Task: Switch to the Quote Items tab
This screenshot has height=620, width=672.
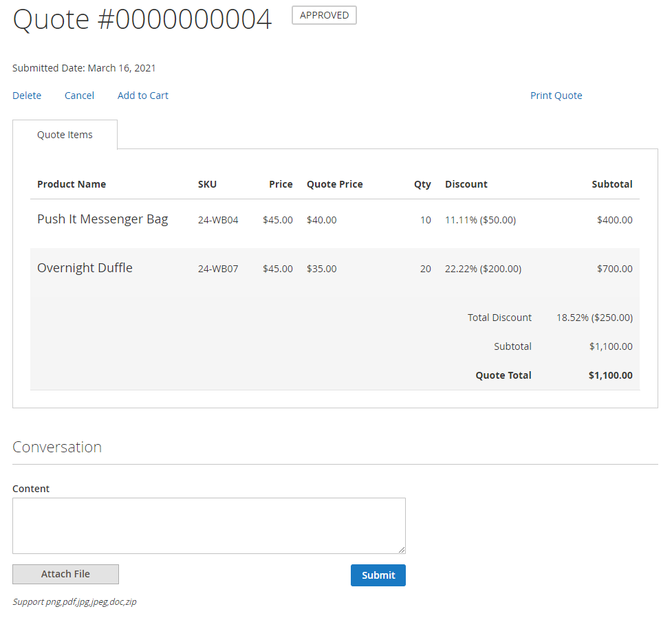Action: (65, 135)
